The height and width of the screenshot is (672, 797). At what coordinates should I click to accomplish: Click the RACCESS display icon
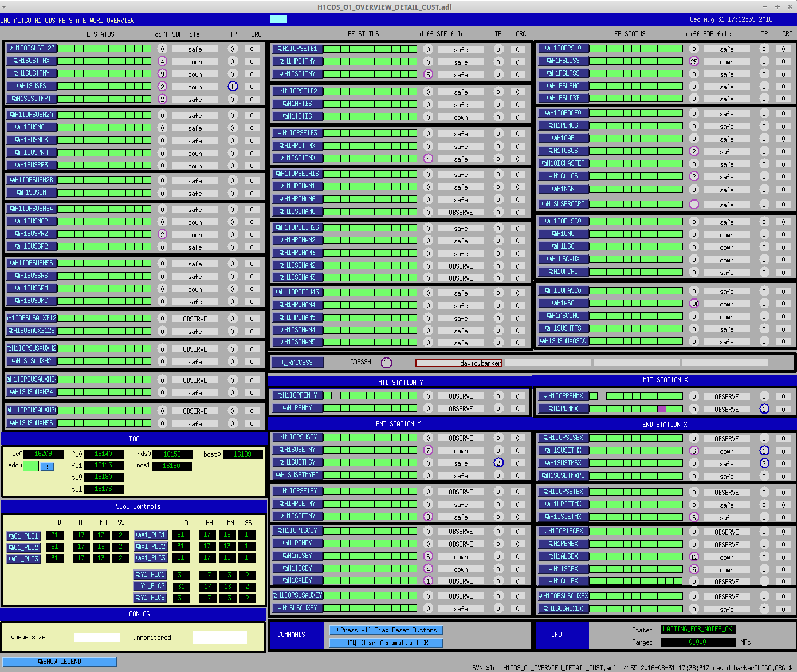[x=285, y=363]
